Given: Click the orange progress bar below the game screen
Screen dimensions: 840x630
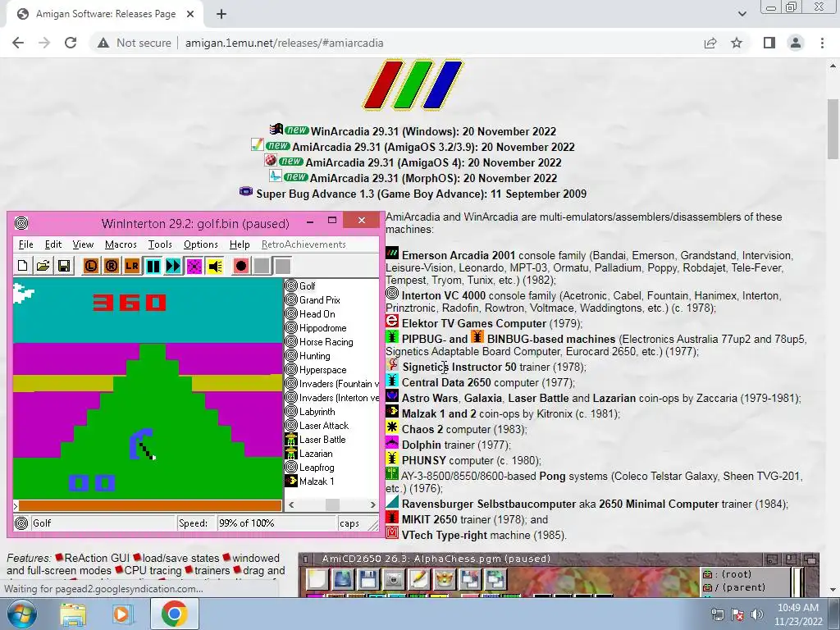Looking at the screenshot, I should [x=150, y=505].
